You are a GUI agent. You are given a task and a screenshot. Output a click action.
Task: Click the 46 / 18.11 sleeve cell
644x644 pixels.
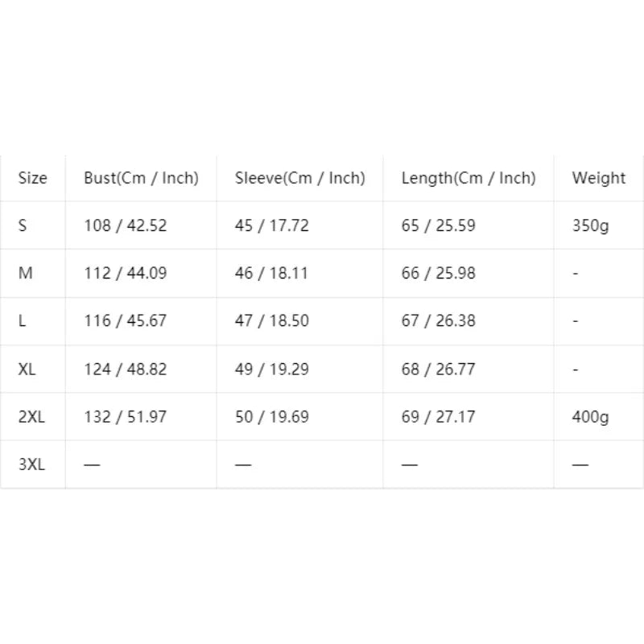pos(299,273)
